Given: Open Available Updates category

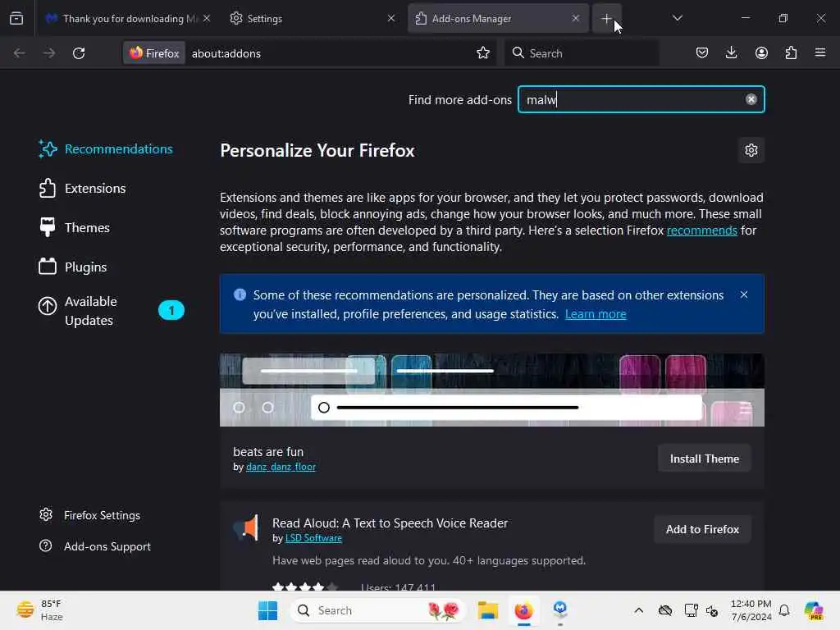Looking at the screenshot, I should (111, 311).
